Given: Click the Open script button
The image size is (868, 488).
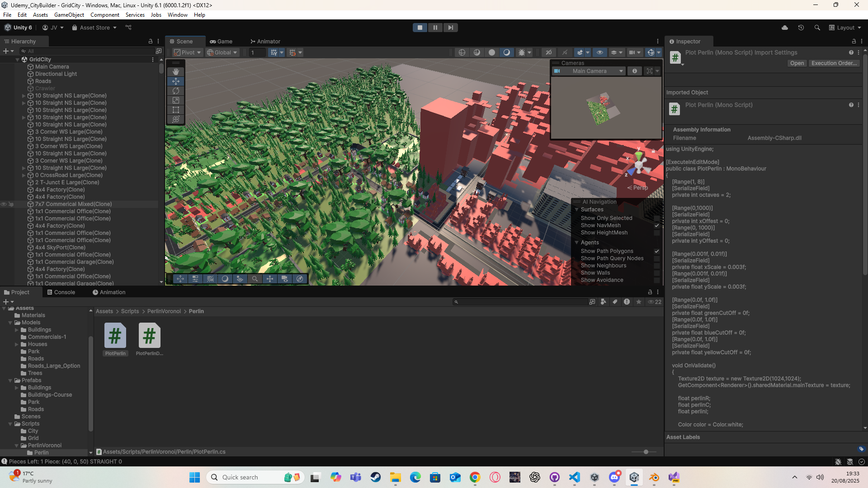Looking at the screenshot, I should point(797,63).
